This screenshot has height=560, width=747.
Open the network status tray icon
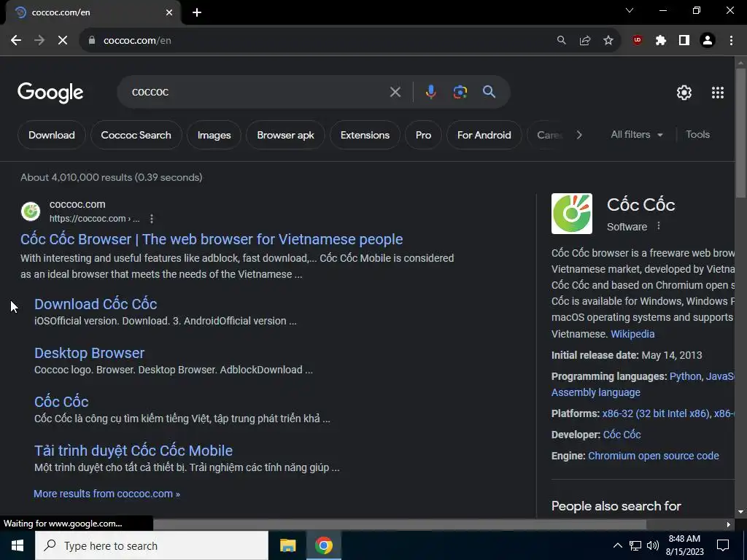coord(635,545)
